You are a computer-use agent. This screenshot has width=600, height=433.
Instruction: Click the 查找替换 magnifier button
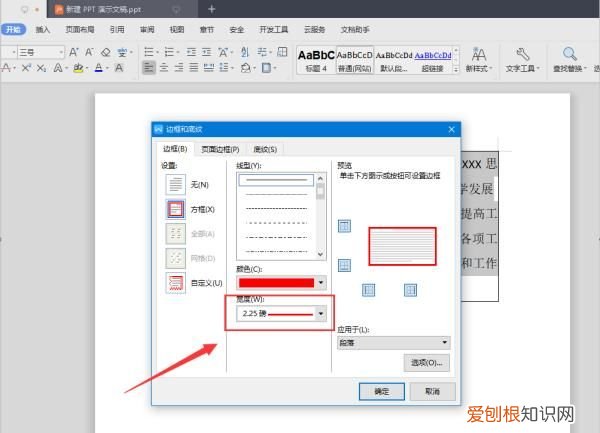pos(570,60)
